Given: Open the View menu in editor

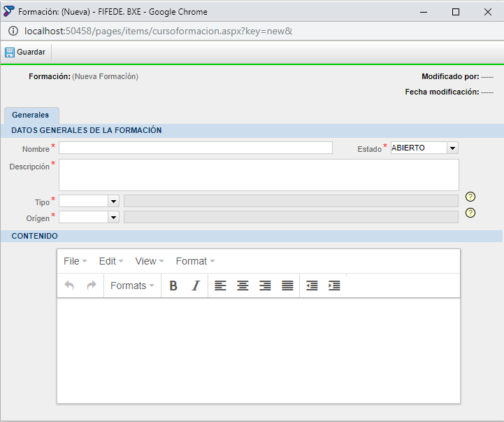Looking at the screenshot, I should [150, 261].
